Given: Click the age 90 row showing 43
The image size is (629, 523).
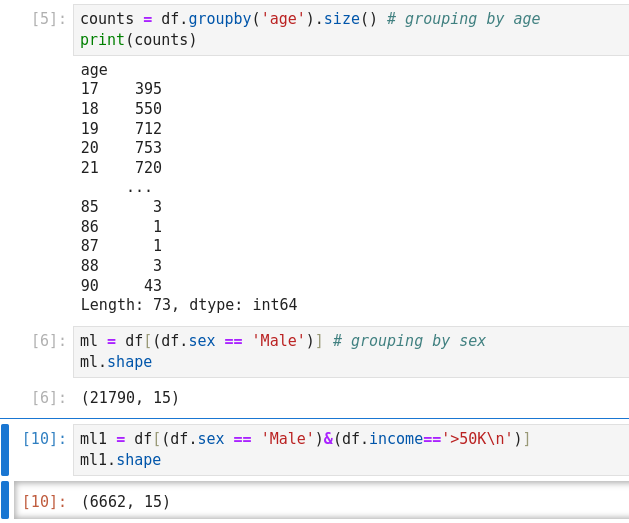Looking at the screenshot, I should tap(121, 285).
